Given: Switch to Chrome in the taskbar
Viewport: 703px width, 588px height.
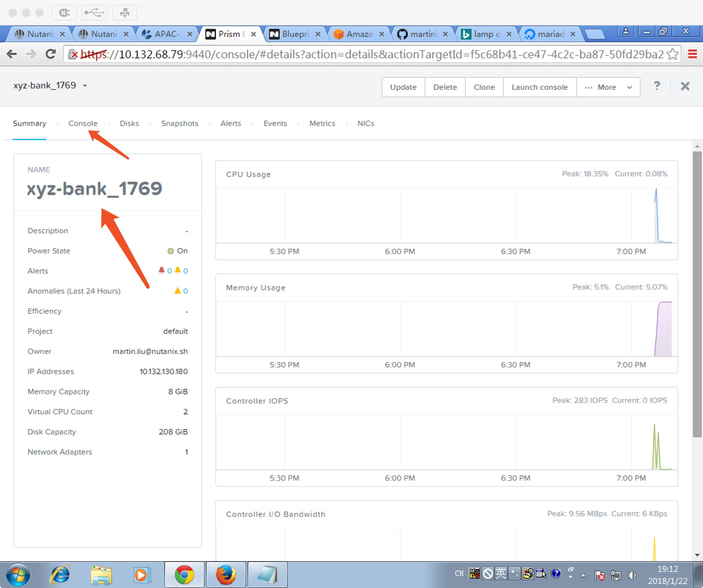Looking at the screenshot, I should click(184, 575).
